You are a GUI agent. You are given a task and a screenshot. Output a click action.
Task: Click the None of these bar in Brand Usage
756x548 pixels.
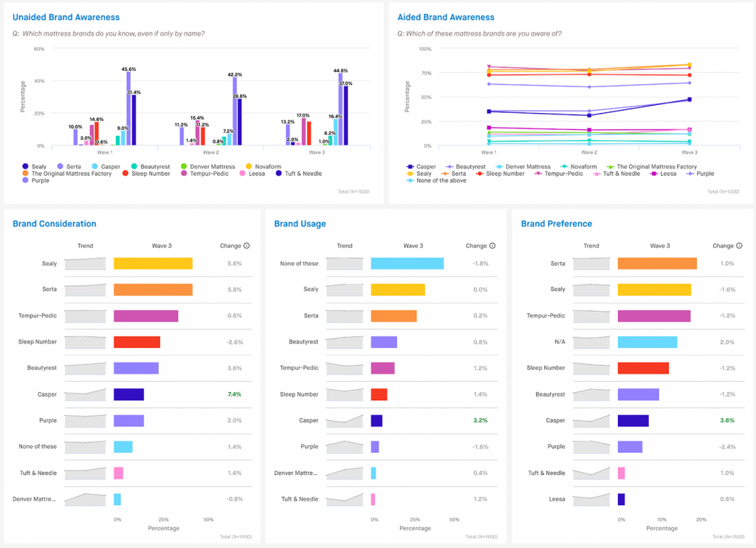coord(407,264)
